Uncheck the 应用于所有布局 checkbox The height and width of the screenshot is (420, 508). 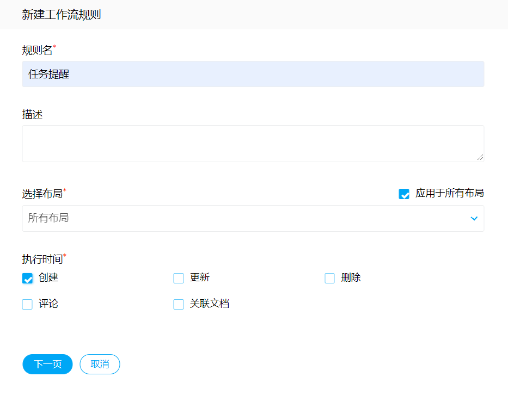pyautogui.click(x=404, y=194)
